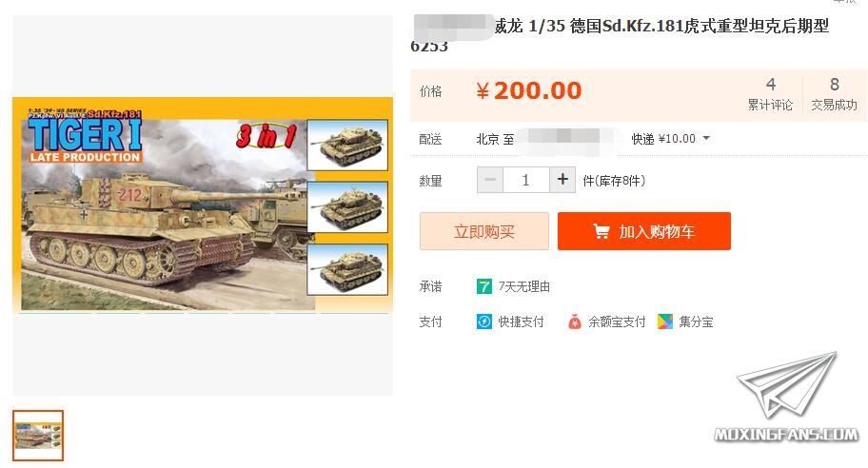The width and height of the screenshot is (868, 468).
Task: Click the paper airplane watermark logo
Action: point(786,385)
